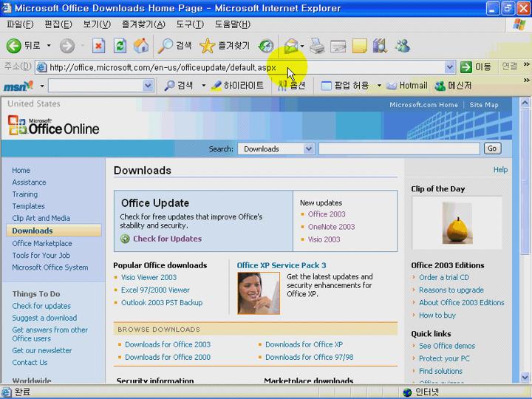Expand MSN search box dropdown
This screenshot has height=399, width=532.
click(148, 86)
